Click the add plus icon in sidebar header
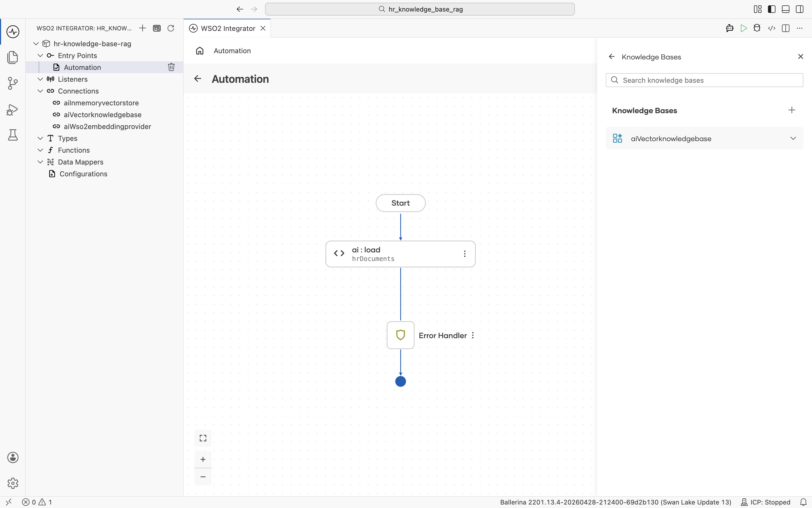The width and height of the screenshot is (812, 508). 143,28
